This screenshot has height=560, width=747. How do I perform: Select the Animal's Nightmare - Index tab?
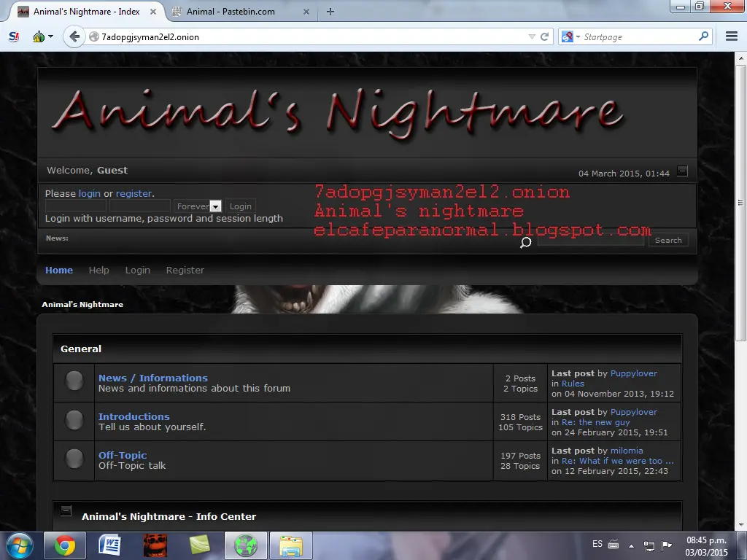click(x=86, y=12)
